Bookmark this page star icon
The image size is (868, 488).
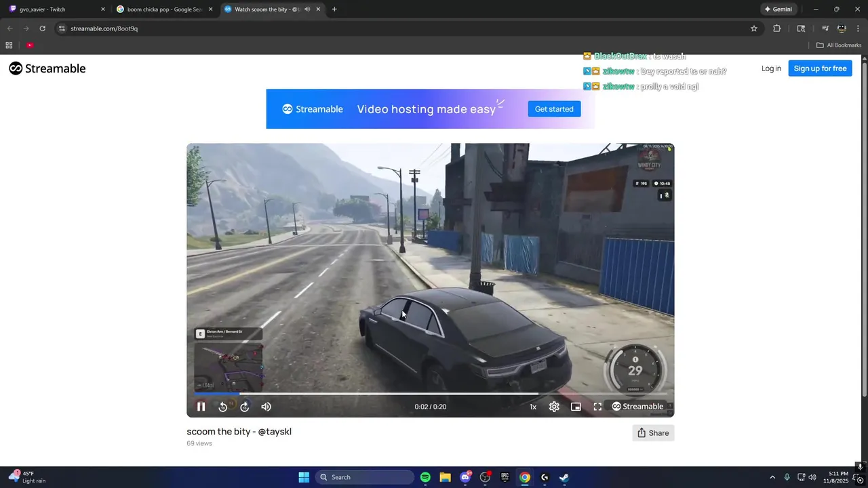[753, 28]
